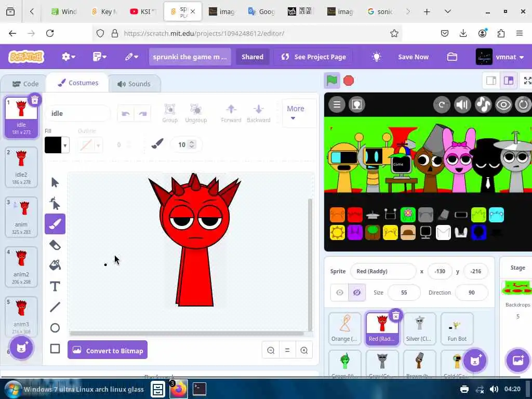Enter full screen stage mode
This screenshot has height=399, width=532.
pos(527,81)
